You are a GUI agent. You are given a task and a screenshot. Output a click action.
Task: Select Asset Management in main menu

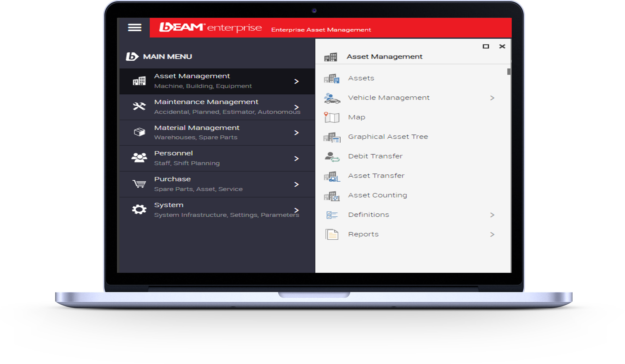[x=217, y=81]
